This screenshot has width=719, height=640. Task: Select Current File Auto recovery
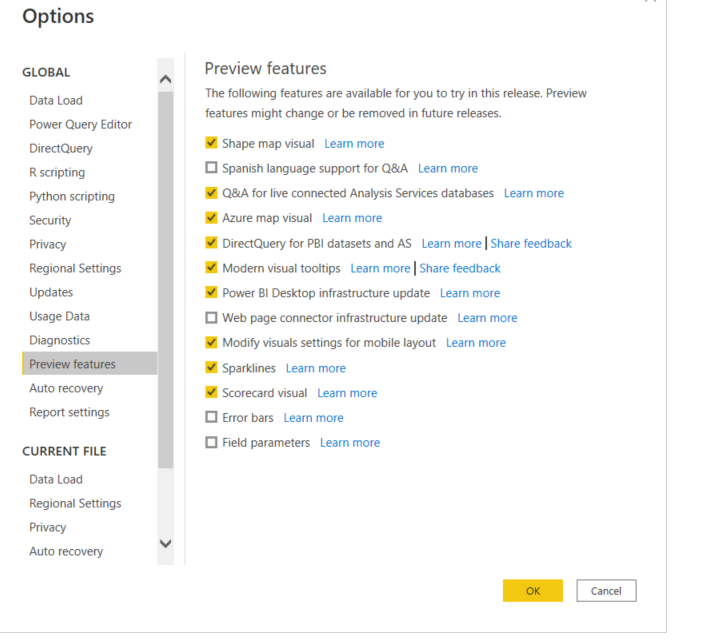tap(66, 551)
